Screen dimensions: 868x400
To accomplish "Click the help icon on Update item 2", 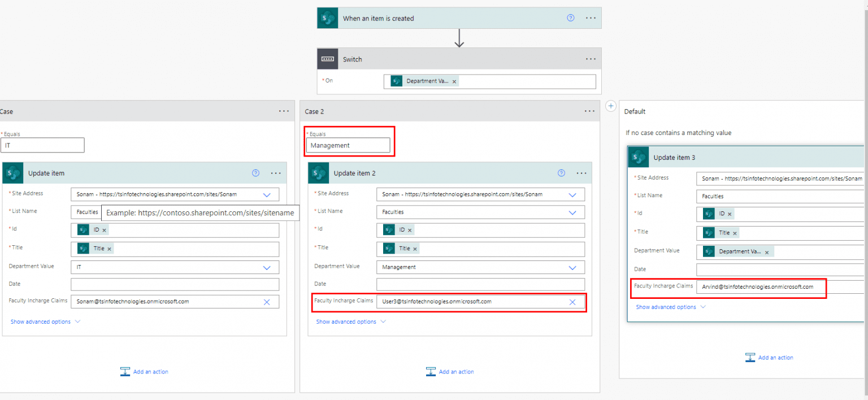I will [x=561, y=173].
